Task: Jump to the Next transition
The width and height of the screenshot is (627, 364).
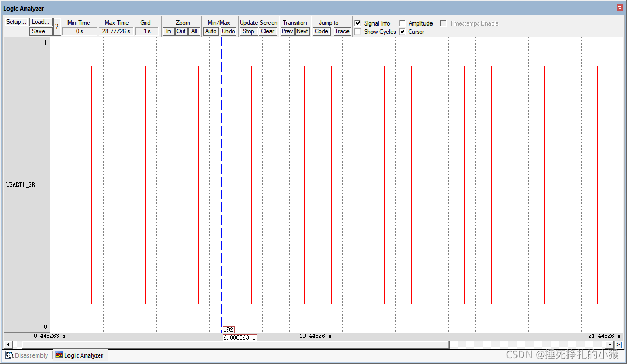Action: 302,31
